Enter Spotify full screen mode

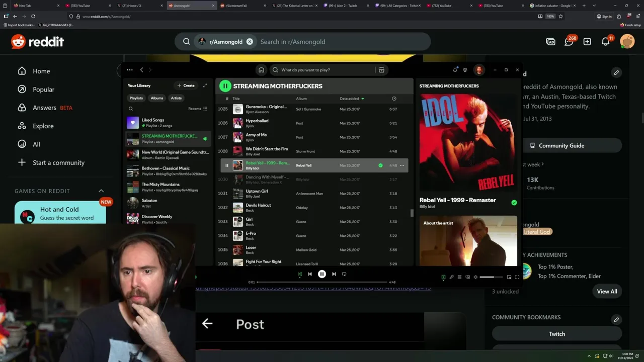click(517, 277)
